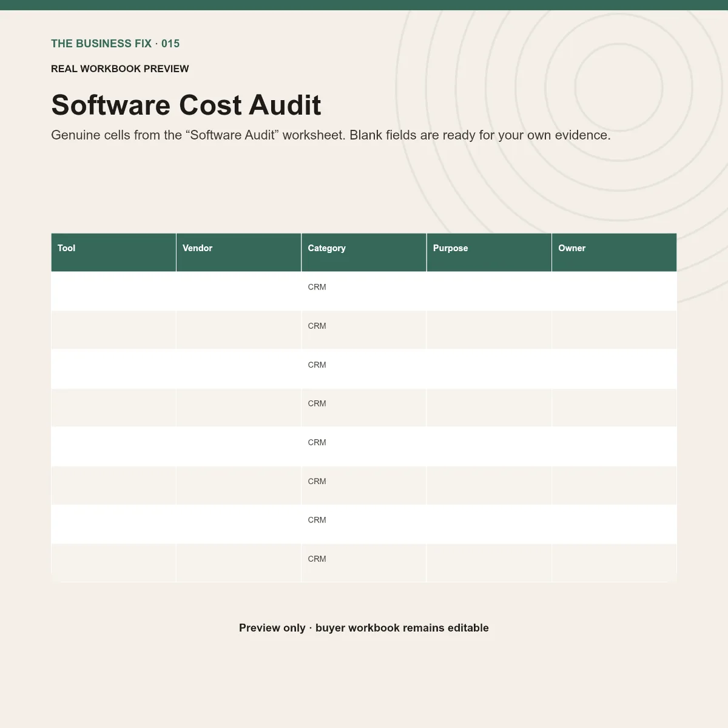
Task: Click the Owner column header
Action: [614, 252]
